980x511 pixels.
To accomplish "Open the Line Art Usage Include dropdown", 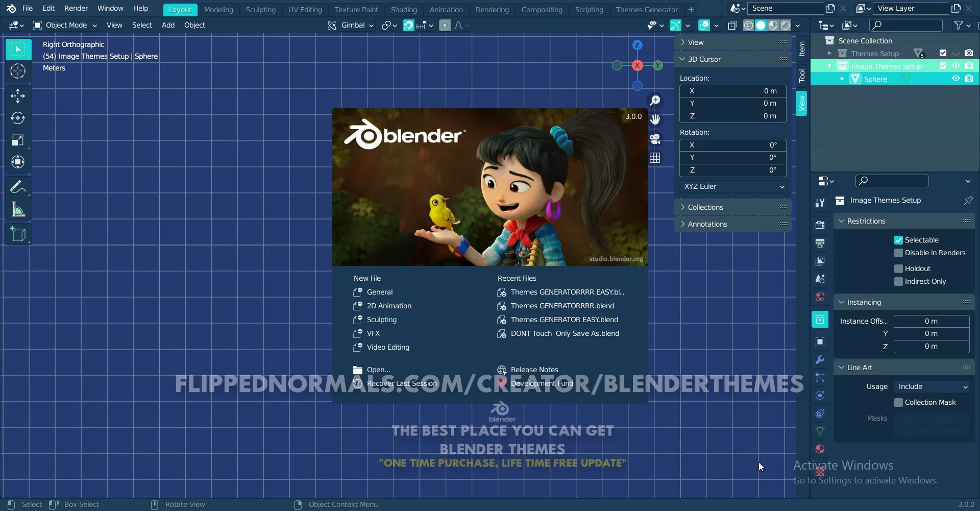I will click(x=932, y=386).
